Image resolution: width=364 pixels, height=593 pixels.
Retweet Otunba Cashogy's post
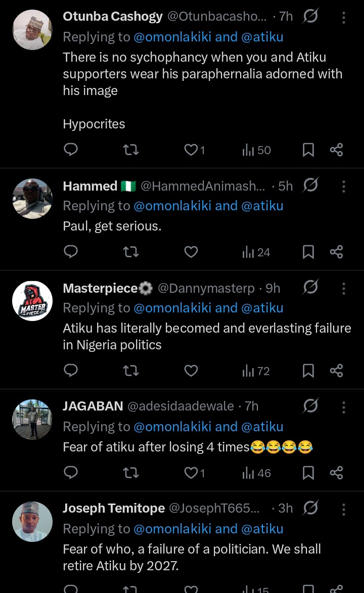coord(131,150)
